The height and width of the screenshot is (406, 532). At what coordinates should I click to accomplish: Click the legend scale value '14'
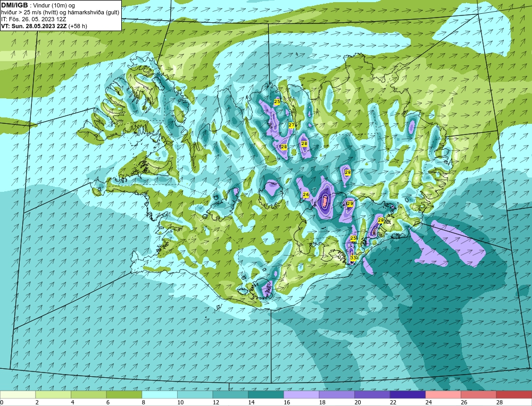[x=251, y=402]
